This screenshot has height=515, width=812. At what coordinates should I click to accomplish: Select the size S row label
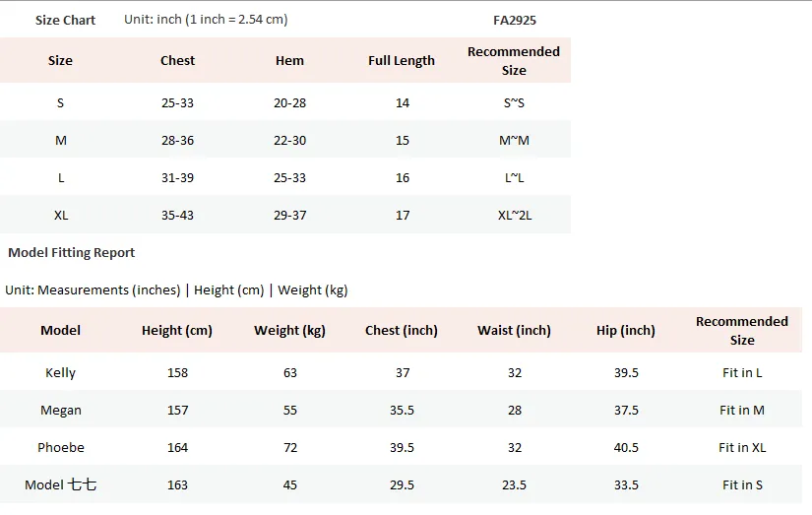[61, 103]
